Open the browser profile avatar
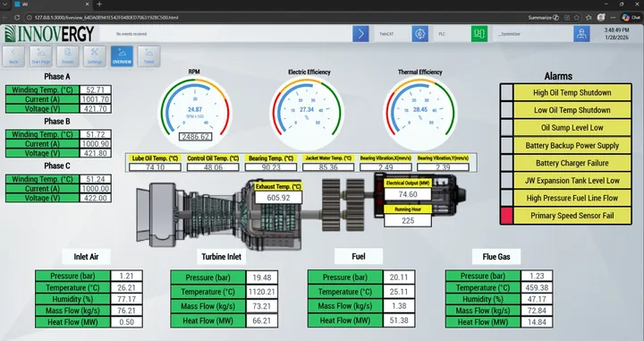Screen dimensions: 644x341 point(601,17)
